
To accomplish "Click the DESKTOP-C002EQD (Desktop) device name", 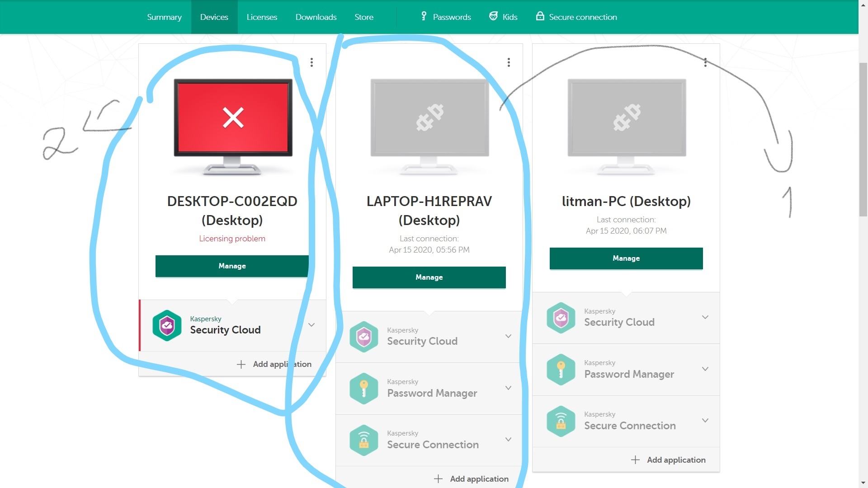I will point(232,211).
